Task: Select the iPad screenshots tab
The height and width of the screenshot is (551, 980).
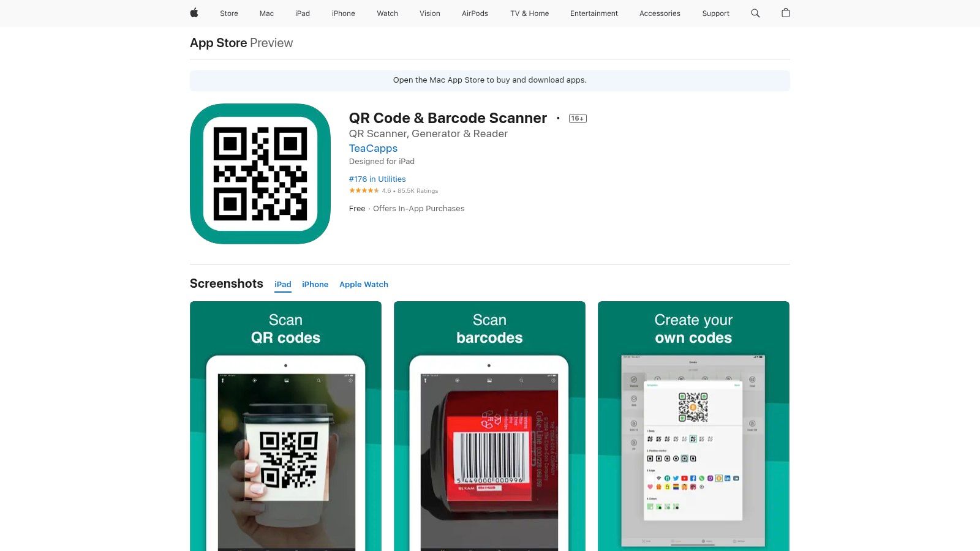Action: pyautogui.click(x=282, y=284)
